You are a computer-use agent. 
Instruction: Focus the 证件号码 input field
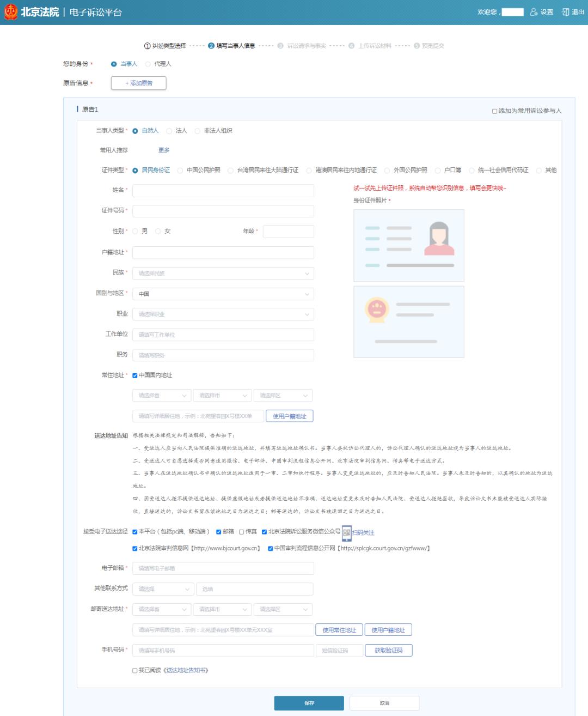pos(223,211)
